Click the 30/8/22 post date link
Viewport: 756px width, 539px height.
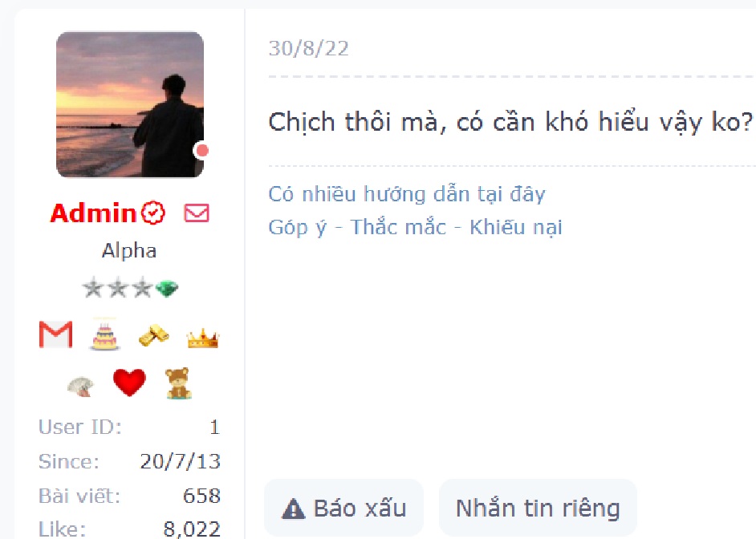click(x=308, y=48)
